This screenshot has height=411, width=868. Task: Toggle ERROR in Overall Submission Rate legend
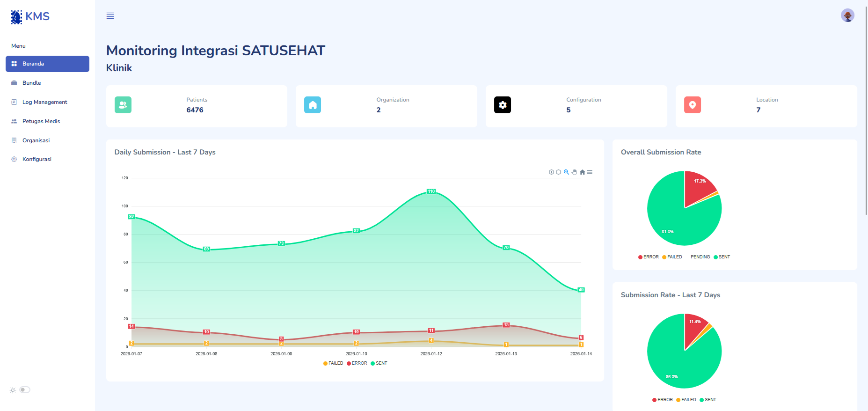(649, 257)
